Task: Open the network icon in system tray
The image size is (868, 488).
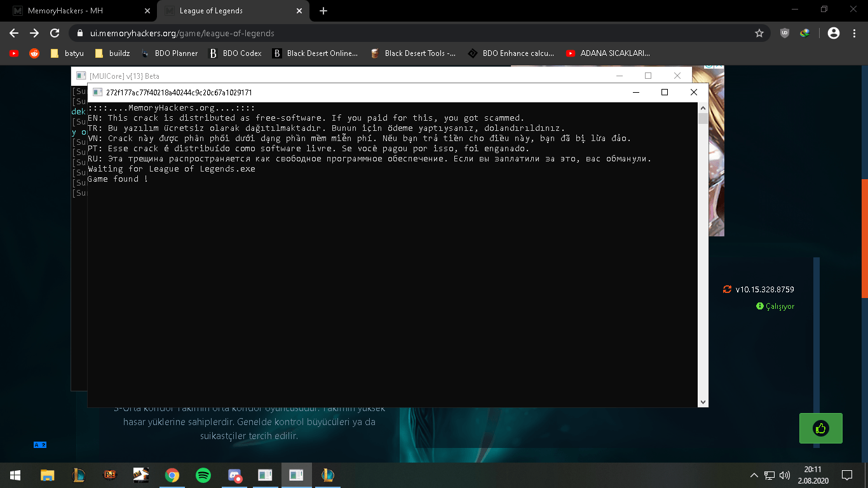Action: (770, 475)
